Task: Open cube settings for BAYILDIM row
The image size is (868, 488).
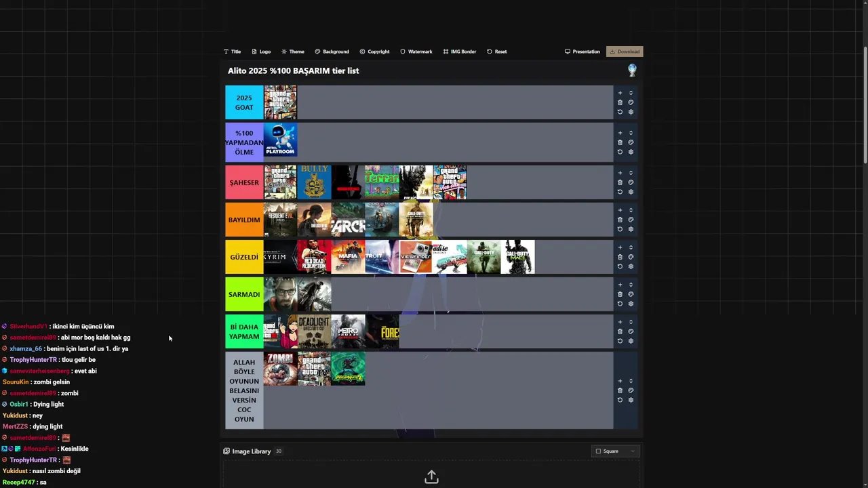Action: point(631,229)
